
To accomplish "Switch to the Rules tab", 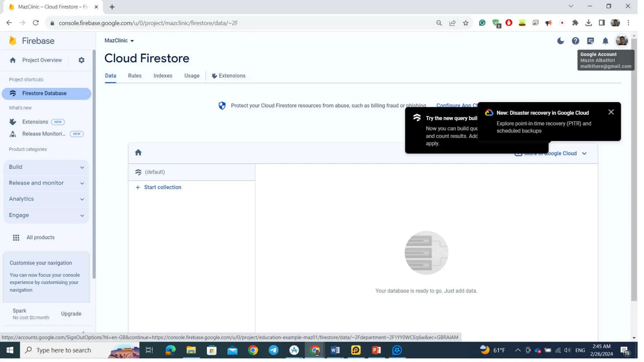I will 135,76.
